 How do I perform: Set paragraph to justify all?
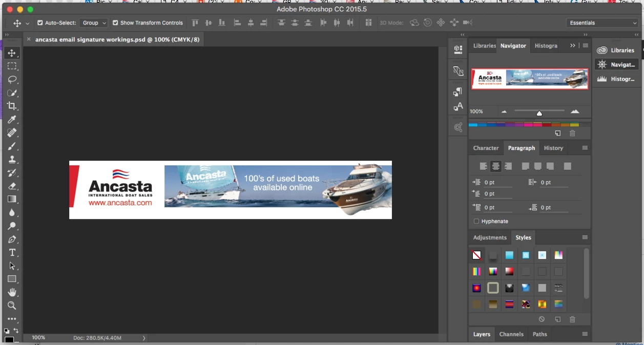click(567, 166)
